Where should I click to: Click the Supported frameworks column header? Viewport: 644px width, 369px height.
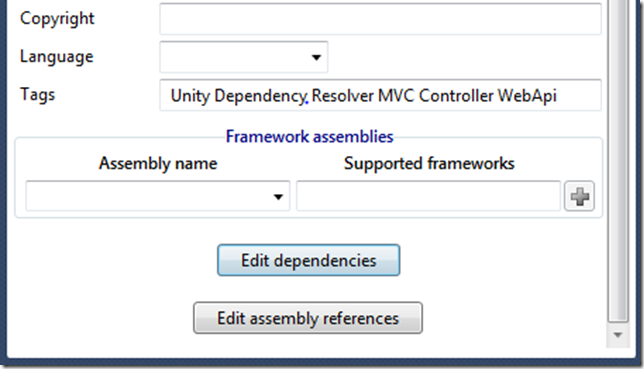[429, 164]
